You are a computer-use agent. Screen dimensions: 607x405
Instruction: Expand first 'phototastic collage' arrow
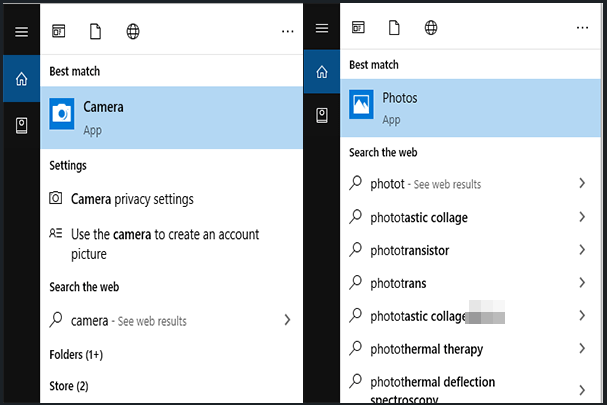[582, 217]
